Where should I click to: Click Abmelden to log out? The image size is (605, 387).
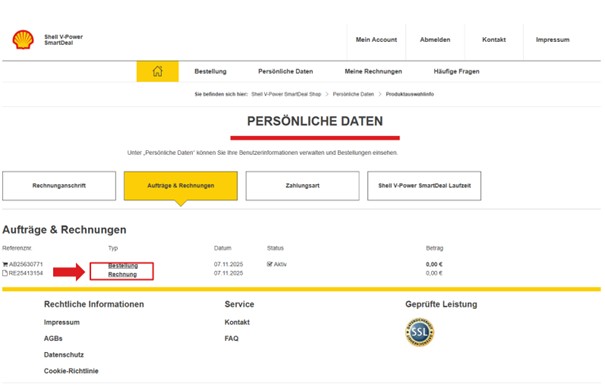tap(435, 40)
